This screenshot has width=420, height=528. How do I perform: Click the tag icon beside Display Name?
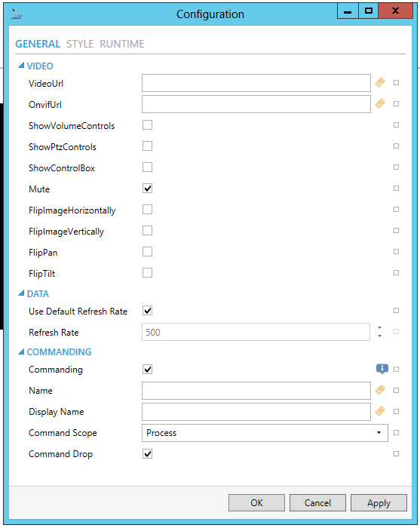point(380,412)
